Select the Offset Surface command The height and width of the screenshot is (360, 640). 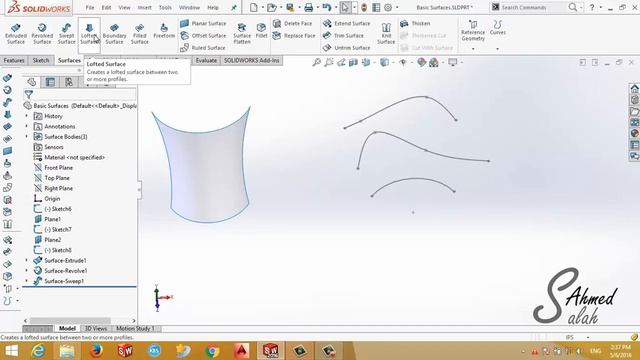coord(203,36)
